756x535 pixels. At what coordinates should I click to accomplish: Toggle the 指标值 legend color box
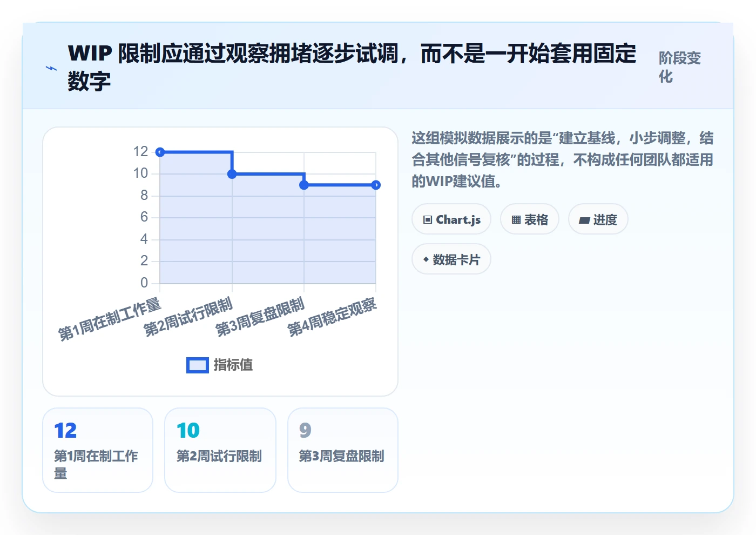click(x=197, y=365)
